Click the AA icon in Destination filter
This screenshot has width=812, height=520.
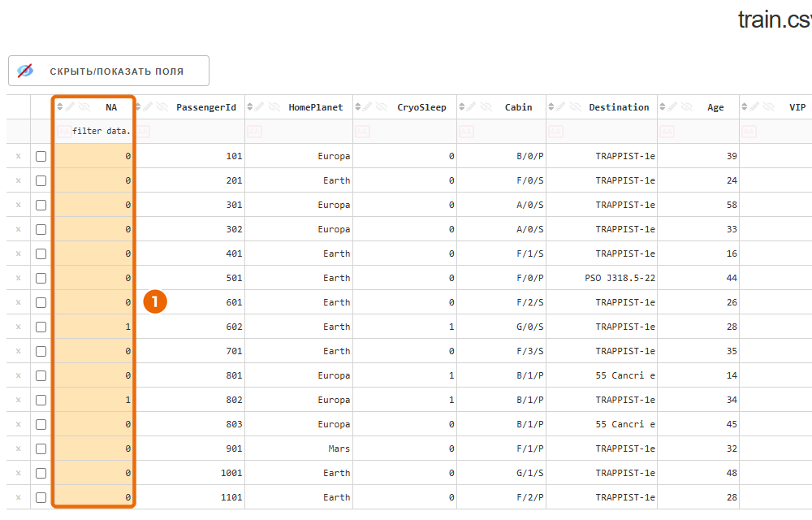click(555, 132)
